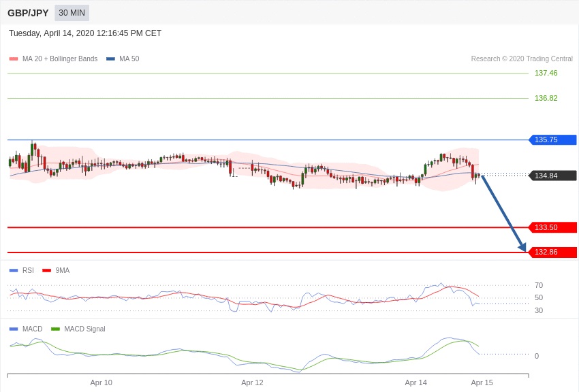The width and height of the screenshot is (579, 392).
Task: Click the chart timestamp 'Tuesday, April 14, 2020'
Action: pos(51,33)
